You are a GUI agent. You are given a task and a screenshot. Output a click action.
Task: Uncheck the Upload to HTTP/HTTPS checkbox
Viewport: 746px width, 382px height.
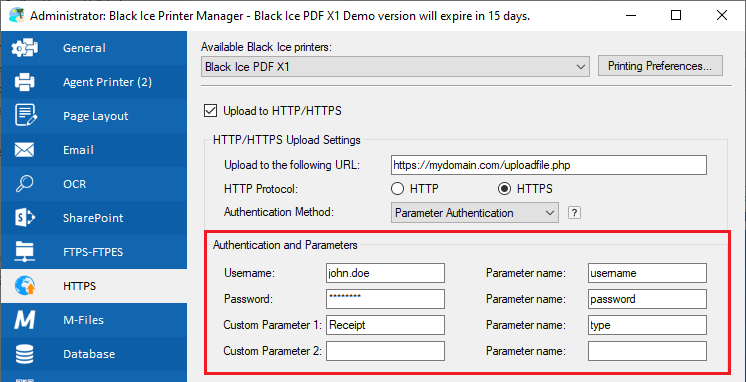210,111
